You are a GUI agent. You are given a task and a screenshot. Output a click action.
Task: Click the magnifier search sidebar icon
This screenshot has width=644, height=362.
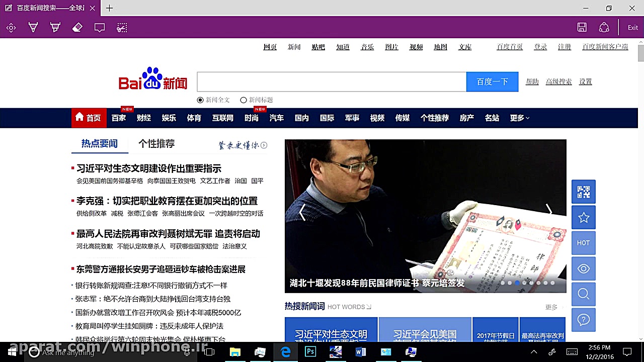point(584,294)
